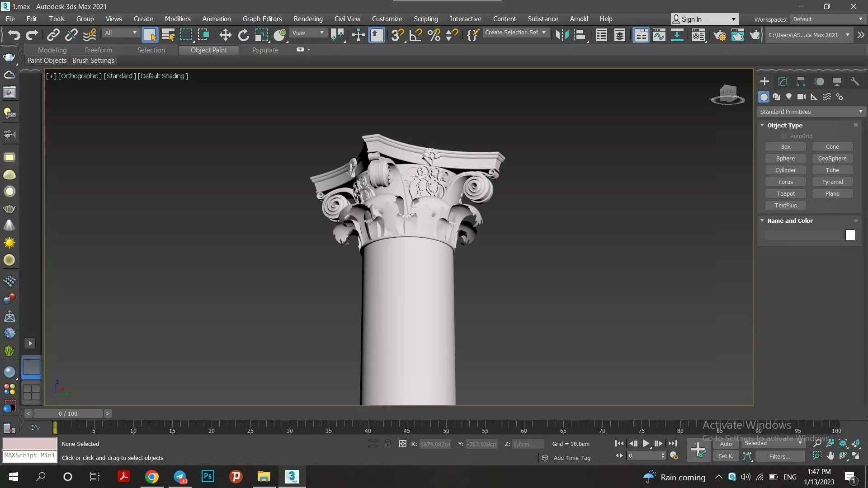Toggle the Angle Snap icon
This screenshot has width=868, height=488.
tap(415, 35)
